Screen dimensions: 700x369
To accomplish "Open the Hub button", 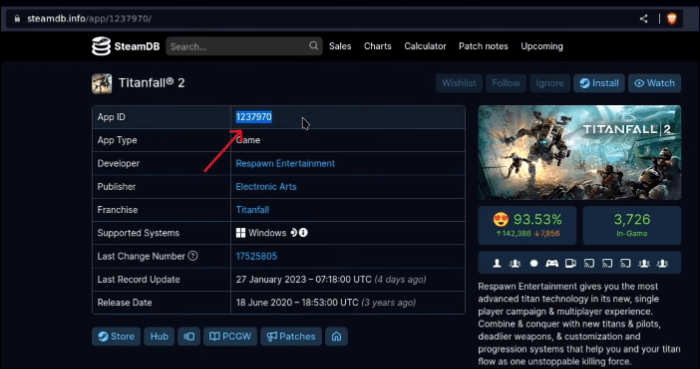I will click(159, 336).
